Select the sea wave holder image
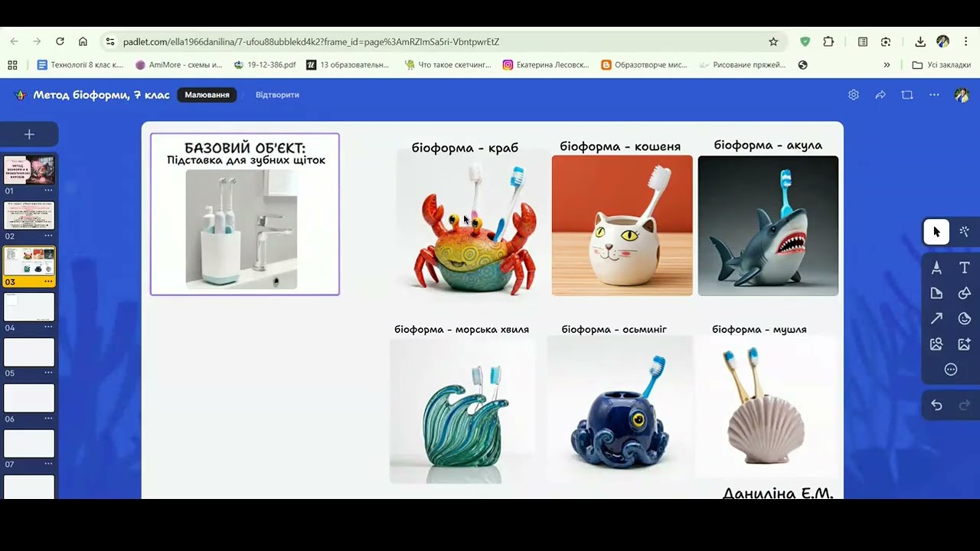 462,411
